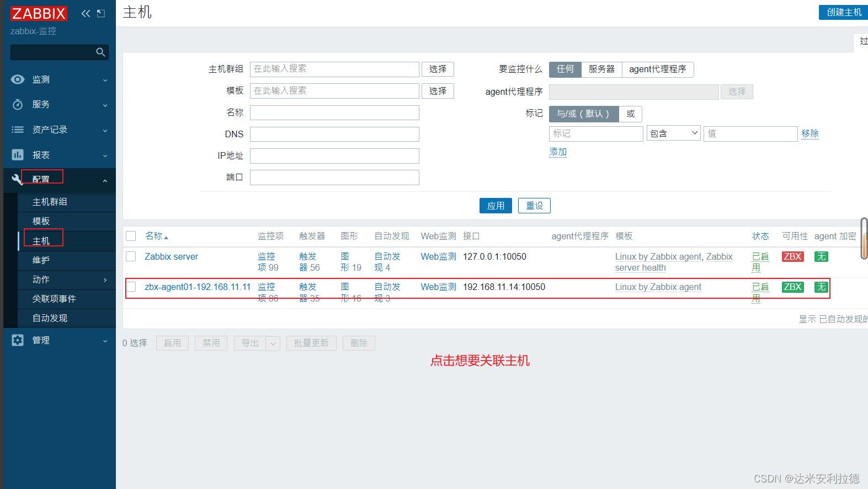
Task: Open 模板 in the sidebar
Action: point(41,221)
